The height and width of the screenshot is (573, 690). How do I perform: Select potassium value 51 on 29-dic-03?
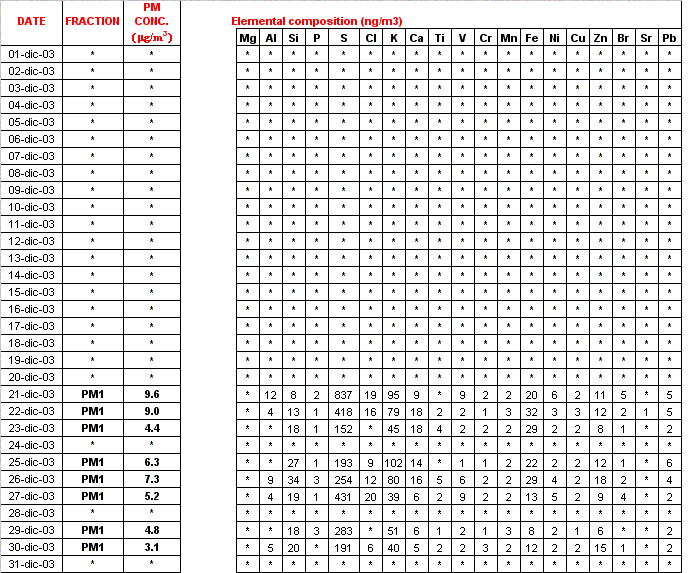(x=393, y=531)
